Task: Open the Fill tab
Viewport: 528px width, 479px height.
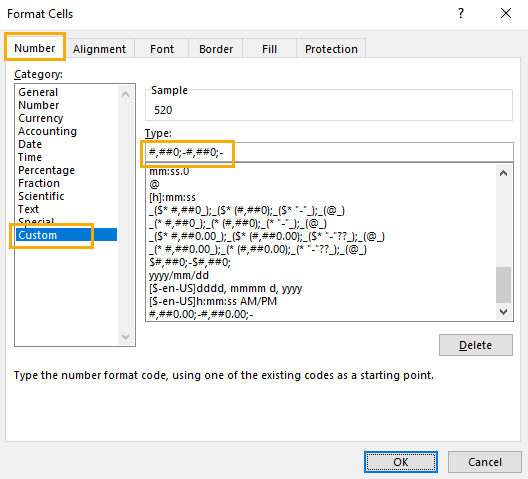Action: pyautogui.click(x=269, y=49)
